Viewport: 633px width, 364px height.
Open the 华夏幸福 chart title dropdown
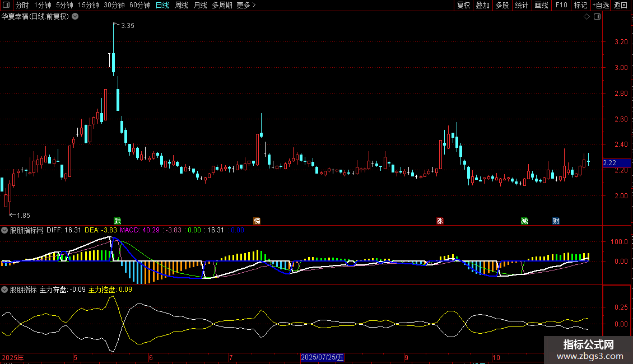75,17
